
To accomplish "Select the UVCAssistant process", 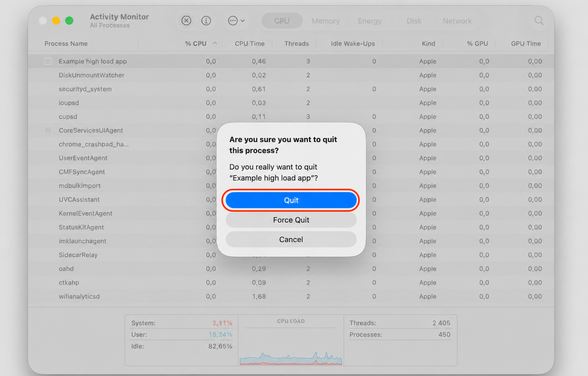I will point(79,200).
